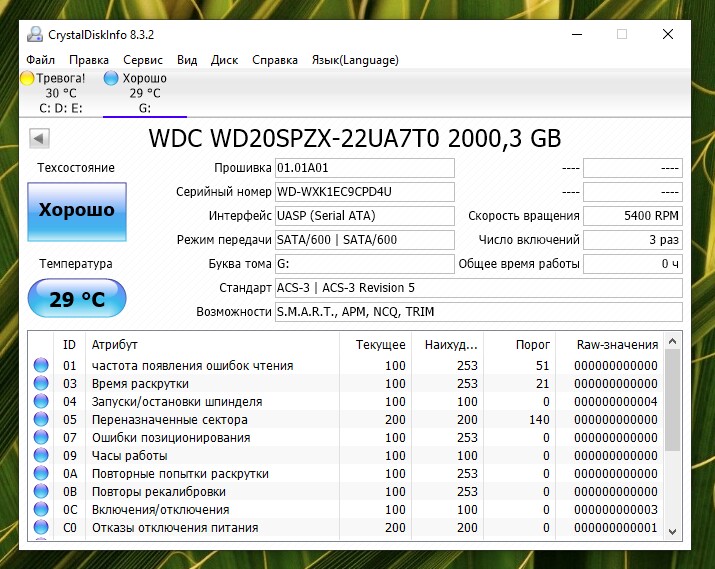Open the Сервис menu
The width and height of the screenshot is (715, 569).
[x=143, y=60]
